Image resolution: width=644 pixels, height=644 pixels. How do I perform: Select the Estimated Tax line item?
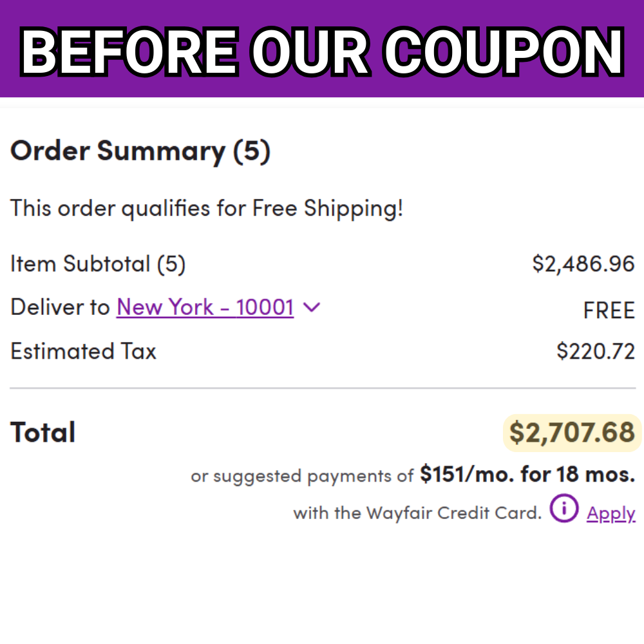83,351
